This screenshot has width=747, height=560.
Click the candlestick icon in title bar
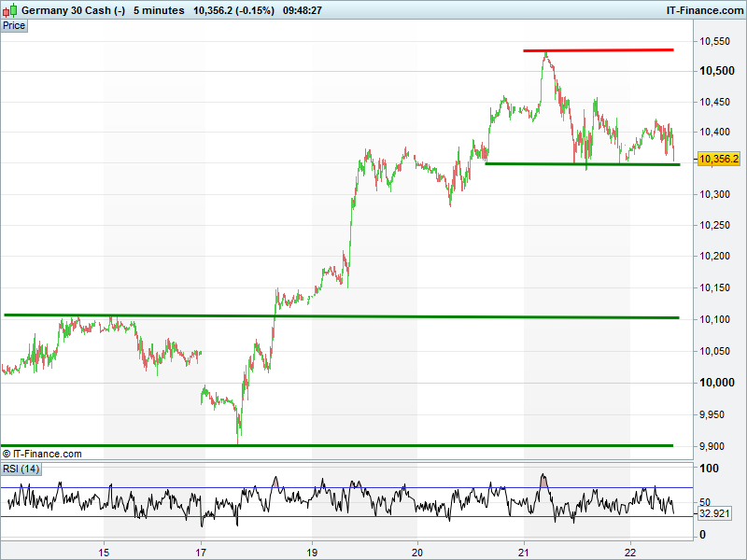click(x=10, y=10)
